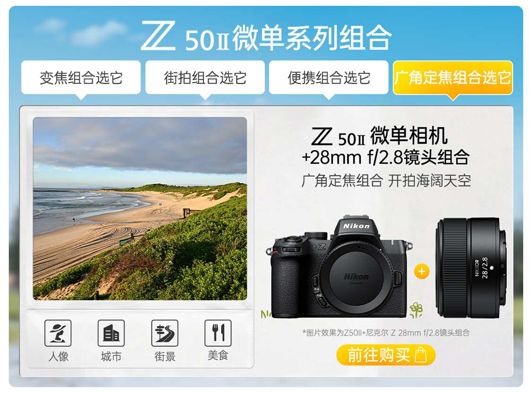The image size is (532, 393).
Task: Select the 人像 portrait icon
Action: [58, 333]
